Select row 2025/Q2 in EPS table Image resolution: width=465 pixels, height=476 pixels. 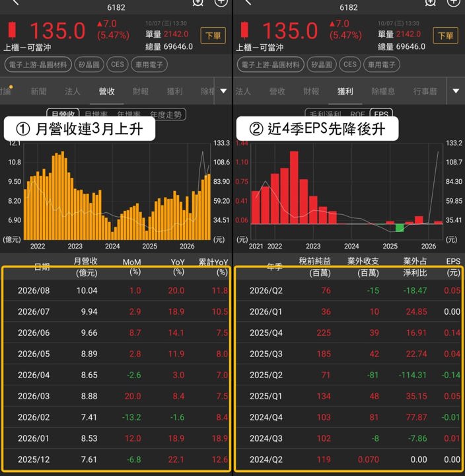coord(349,375)
